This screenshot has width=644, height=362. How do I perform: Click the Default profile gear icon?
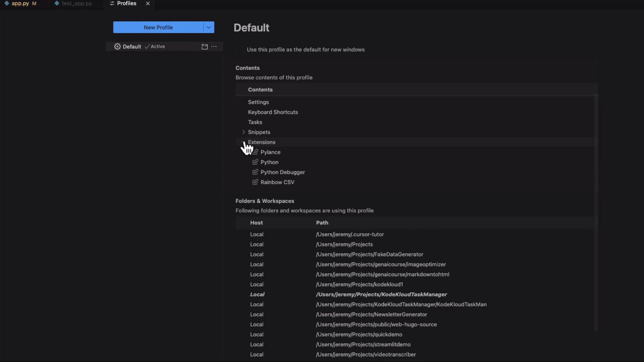coord(117,47)
